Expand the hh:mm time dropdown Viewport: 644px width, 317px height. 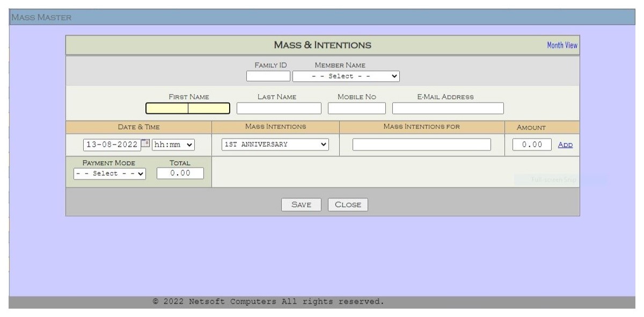click(x=174, y=145)
